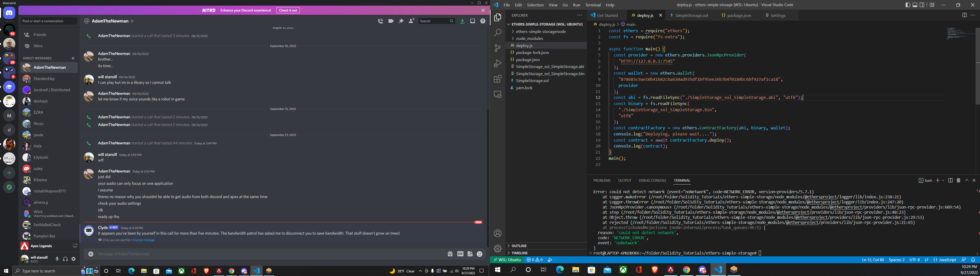Click Discord's green download update icon
Image resolution: width=980 pixels, height=276 pixels.
coord(462,21)
